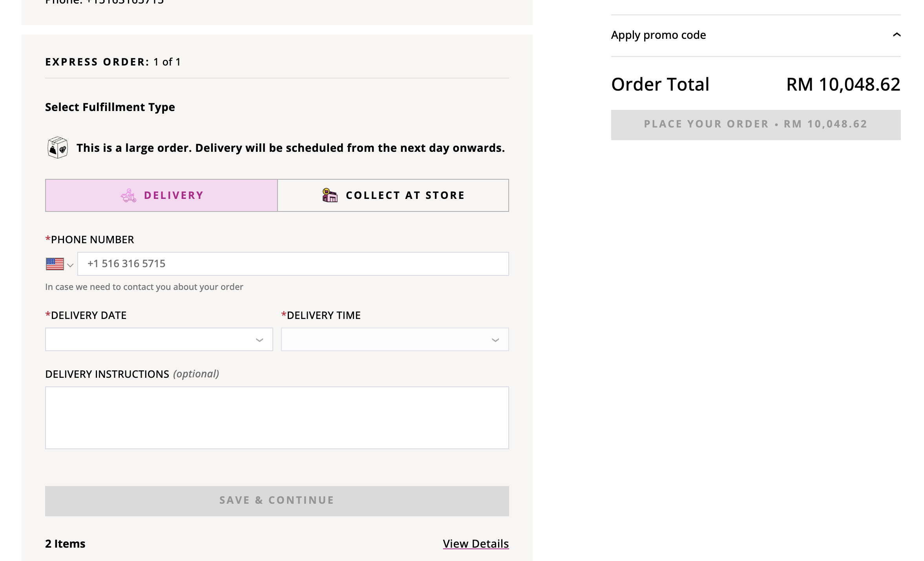924x561 pixels.
Task: Switch to Collect At Store option
Action: pyautogui.click(x=393, y=195)
